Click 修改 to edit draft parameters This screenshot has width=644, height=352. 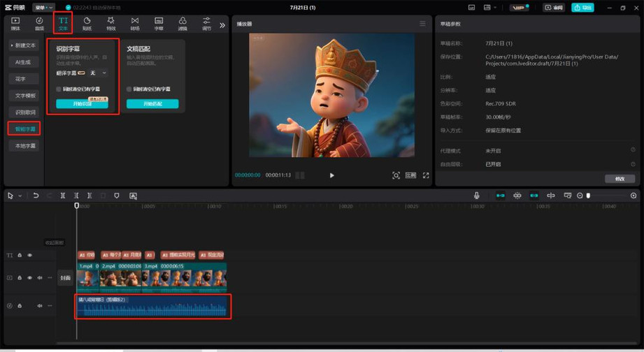pyautogui.click(x=620, y=179)
